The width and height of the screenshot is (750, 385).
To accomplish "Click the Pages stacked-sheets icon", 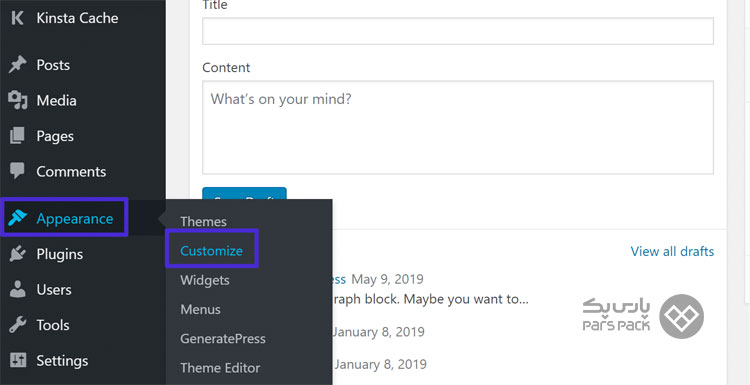I will coord(17,136).
